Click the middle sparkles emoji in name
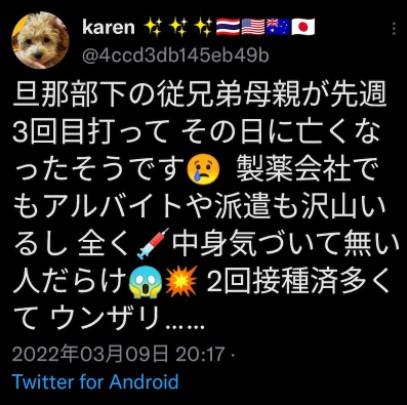The height and width of the screenshot is (405, 407). [179, 27]
